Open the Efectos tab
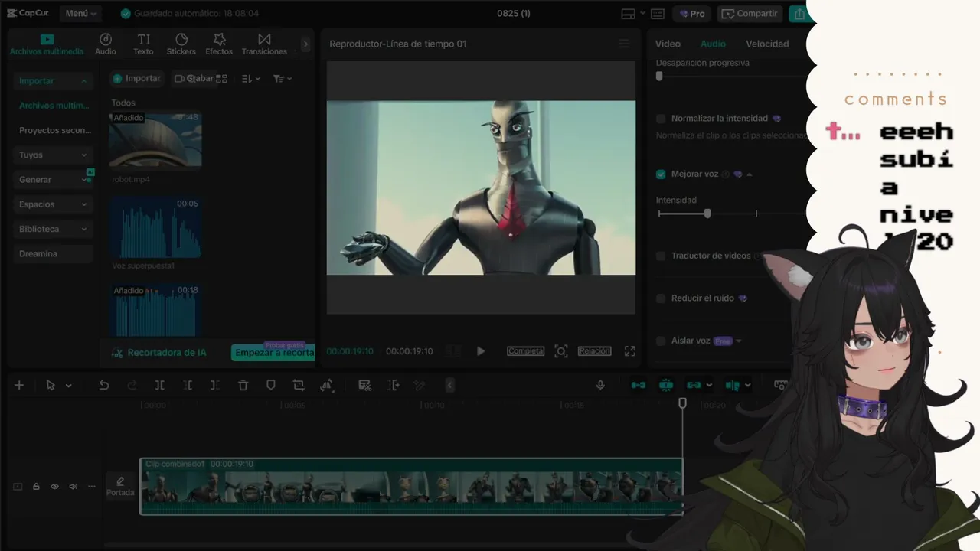This screenshot has height=551, width=980. click(x=219, y=44)
